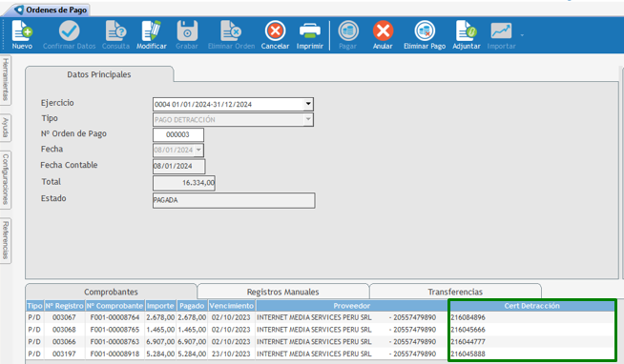Click the 23/10/2023 vencimiento cell
The width and height of the screenshot is (624, 364).
tap(231, 354)
